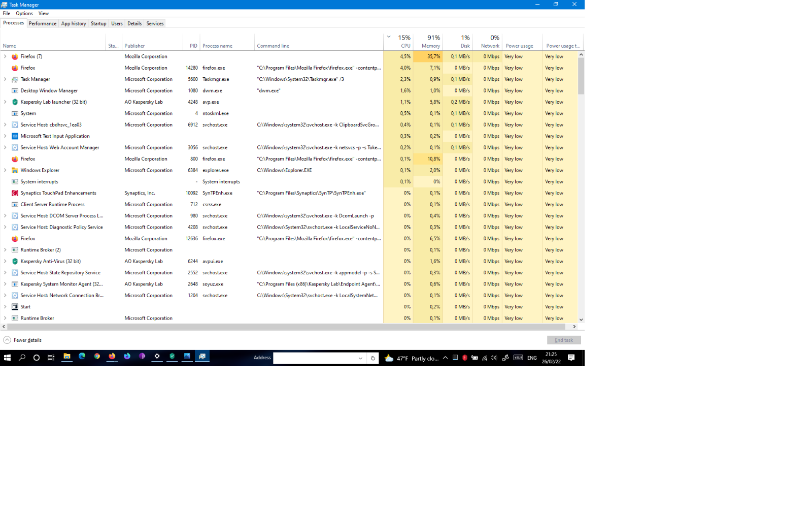
Task: Click the Microsoft Text Input Application icon
Action: (15, 136)
